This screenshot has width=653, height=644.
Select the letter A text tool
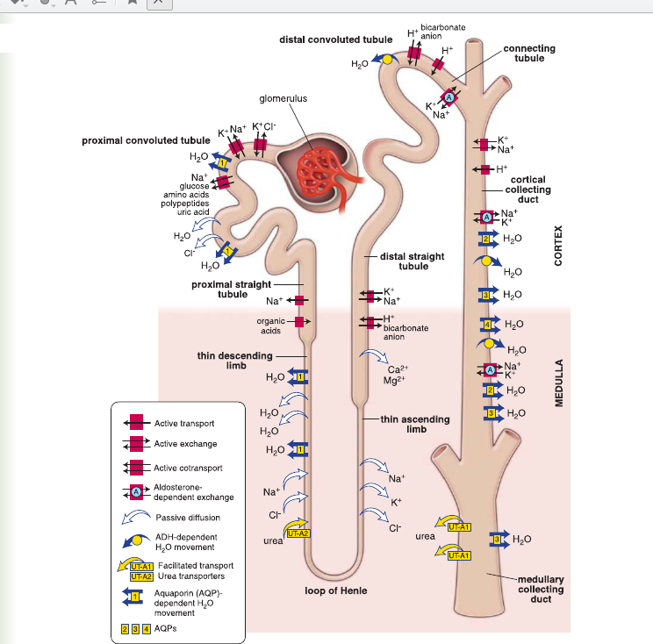pos(69,4)
